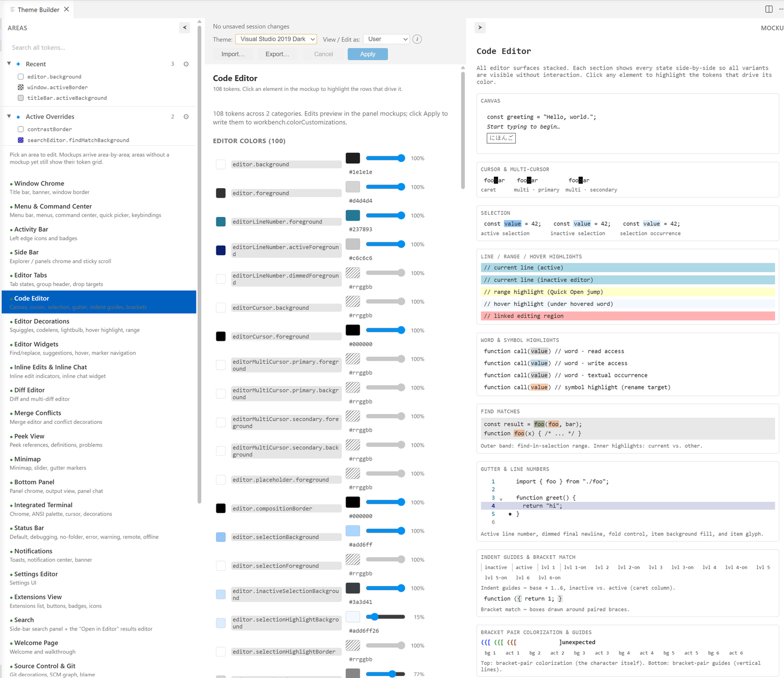Select the Editor Decorations area
The height and width of the screenshot is (678, 784).
click(99, 325)
